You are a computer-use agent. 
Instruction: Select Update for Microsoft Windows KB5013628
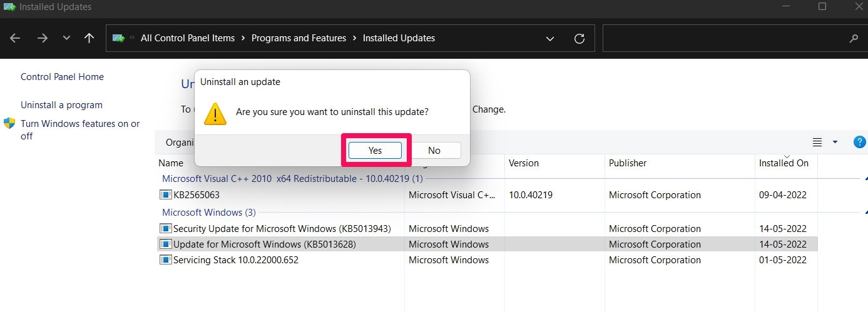tap(487, 244)
